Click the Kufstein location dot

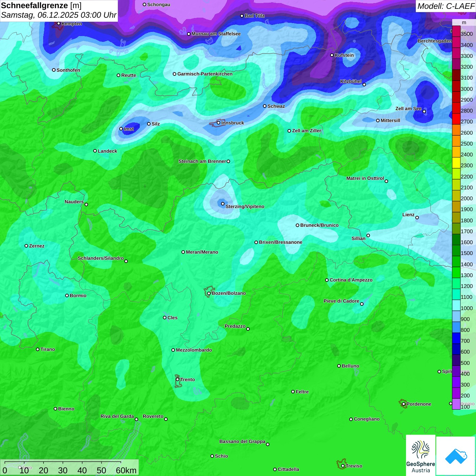[x=332, y=55]
